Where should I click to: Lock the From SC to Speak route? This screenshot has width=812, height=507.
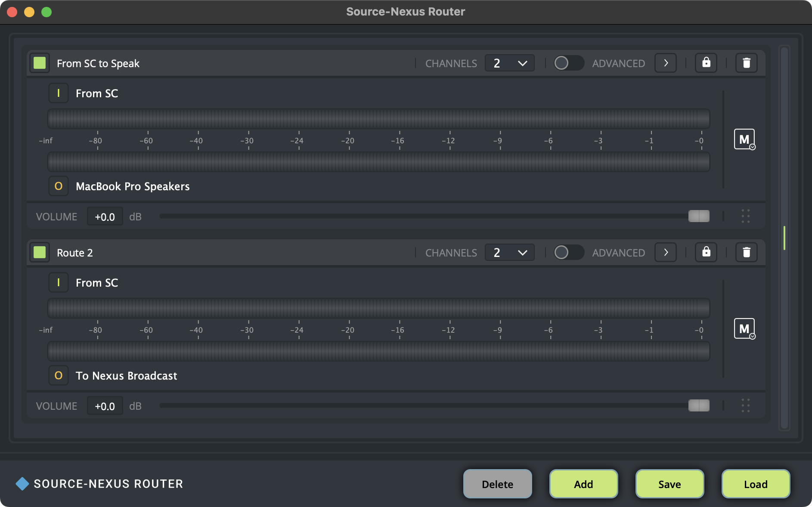[706, 63]
